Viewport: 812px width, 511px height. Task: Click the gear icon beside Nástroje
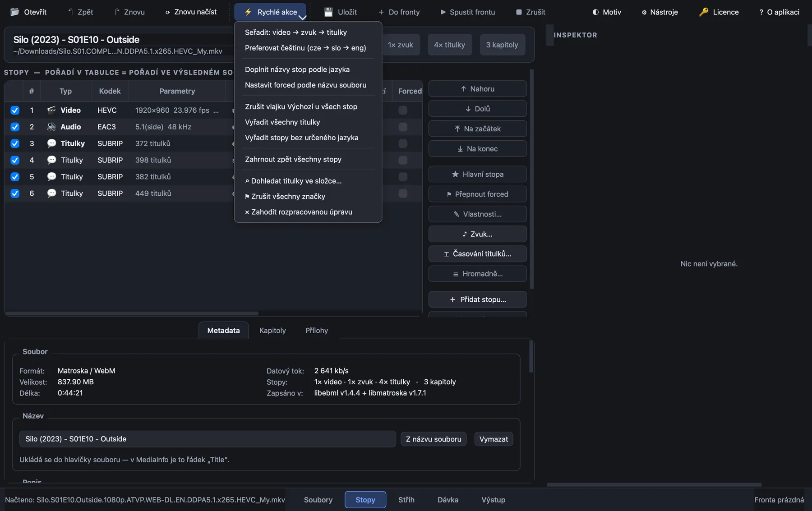[x=644, y=12]
